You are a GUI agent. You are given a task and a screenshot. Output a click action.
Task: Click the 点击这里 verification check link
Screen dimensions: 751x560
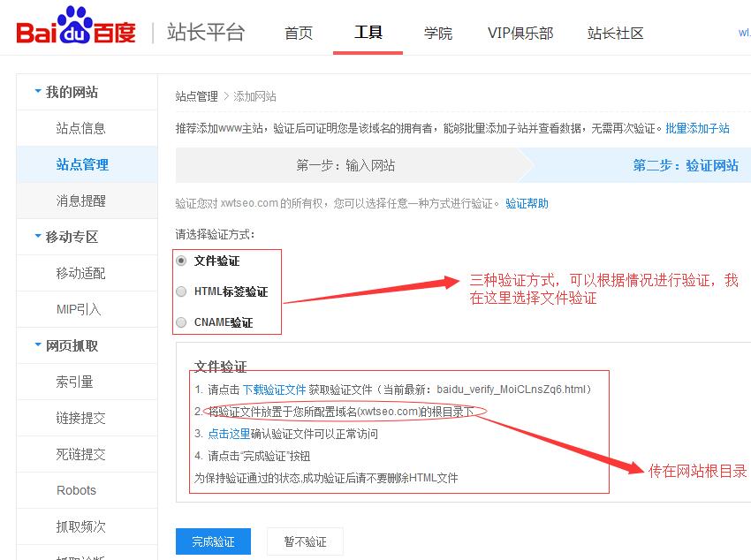(226, 435)
